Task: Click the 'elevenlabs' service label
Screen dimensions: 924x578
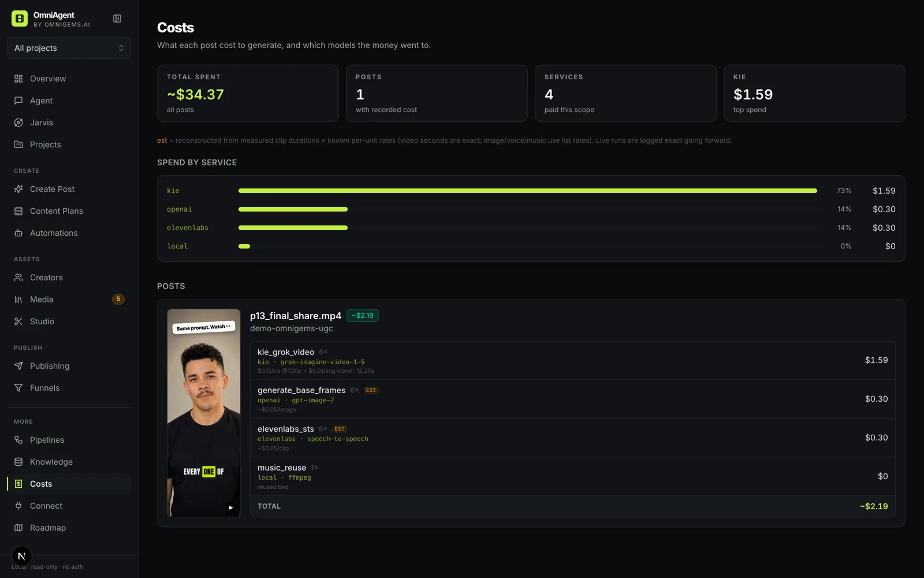Action: pos(188,228)
